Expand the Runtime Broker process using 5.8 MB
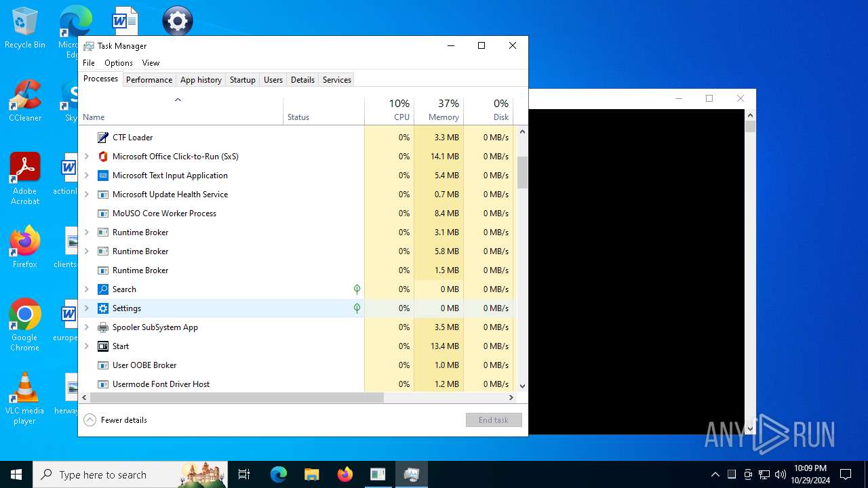Viewport: 868px width, 488px height. 86,251
